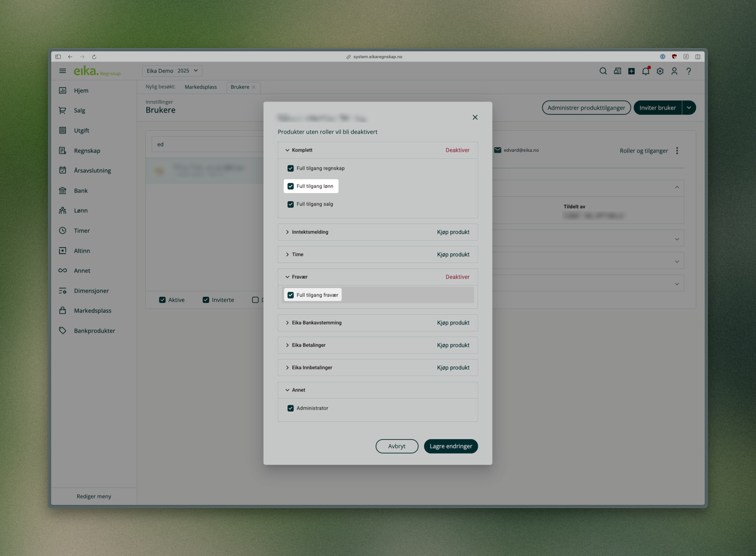This screenshot has width=756, height=556.
Task: Click Deaktiver link for Fravær
Action: (457, 277)
